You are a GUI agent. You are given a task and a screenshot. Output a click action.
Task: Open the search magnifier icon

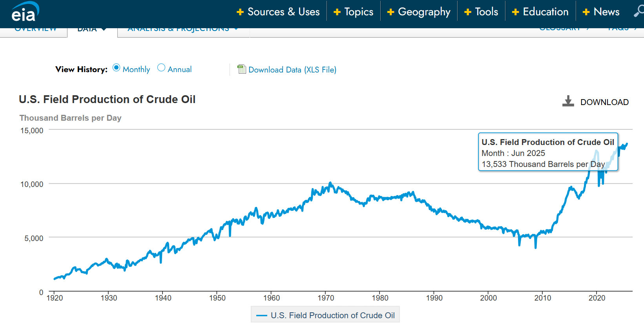pyautogui.click(x=638, y=11)
